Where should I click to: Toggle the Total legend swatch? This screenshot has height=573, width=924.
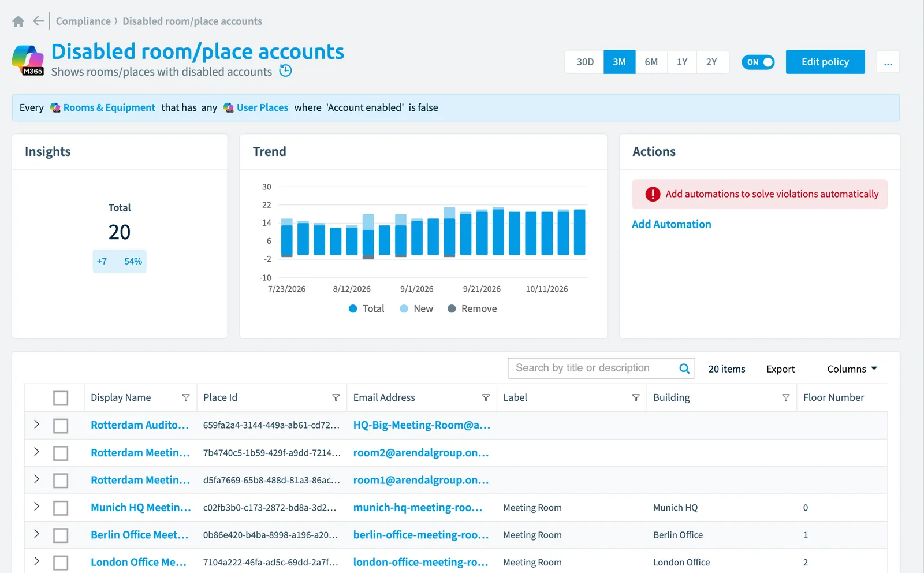pos(353,309)
